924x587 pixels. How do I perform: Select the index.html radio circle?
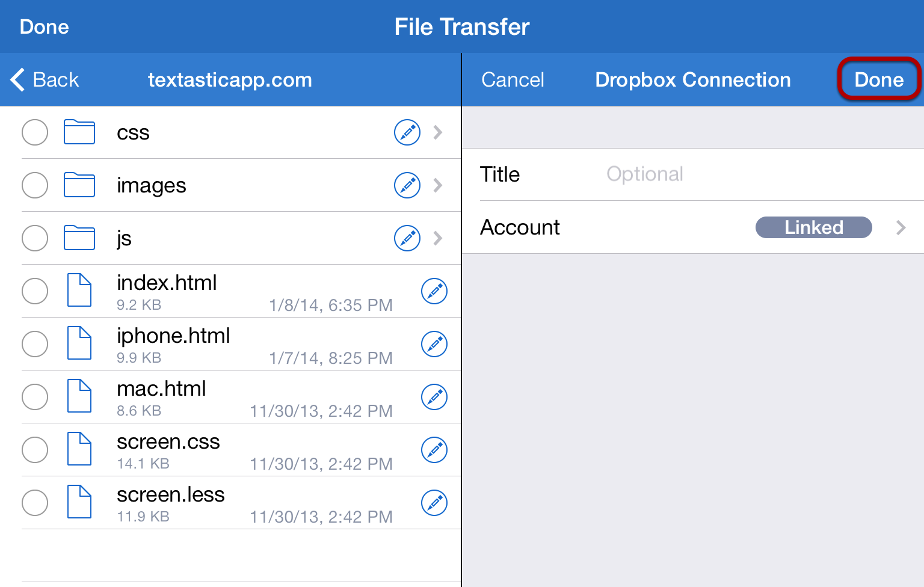click(35, 291)
